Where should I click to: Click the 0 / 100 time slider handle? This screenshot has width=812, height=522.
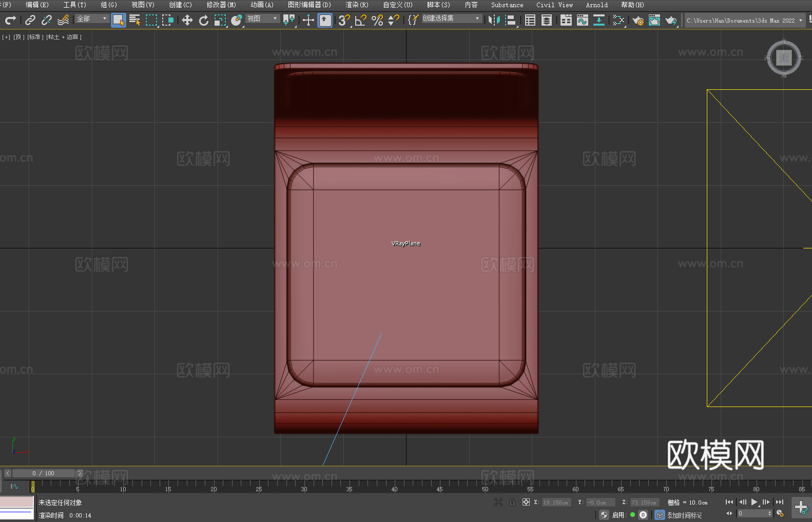pos(44,473)
